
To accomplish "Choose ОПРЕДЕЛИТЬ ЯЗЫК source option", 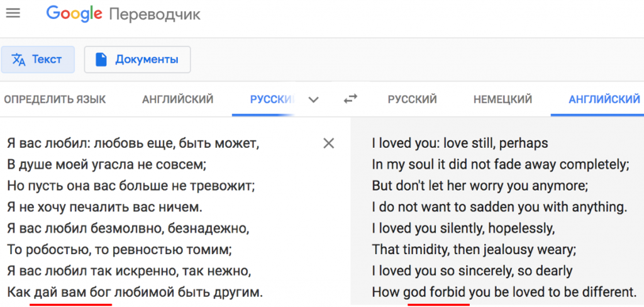I will point(55,99).
